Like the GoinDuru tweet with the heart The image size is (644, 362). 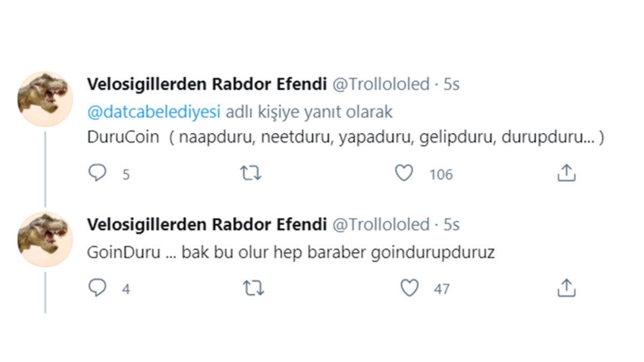(411, 289)
